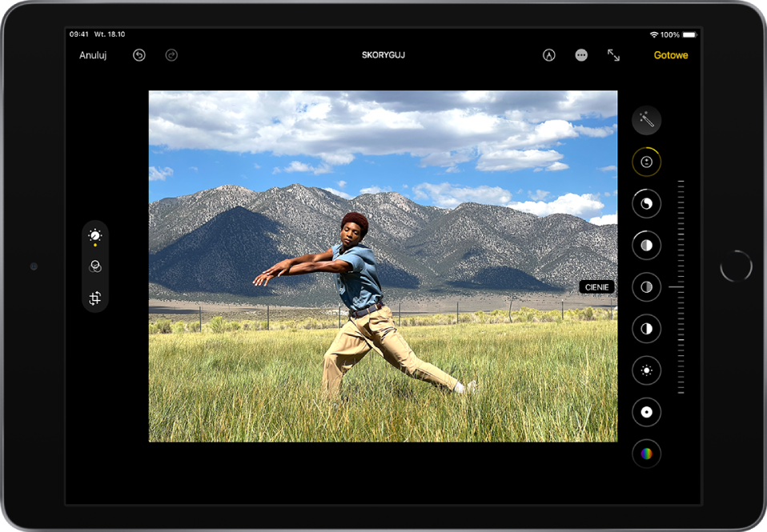The image size is (767, 532).
Task: Select the Brilliance adjustment icon
Action: pos(646,204)
